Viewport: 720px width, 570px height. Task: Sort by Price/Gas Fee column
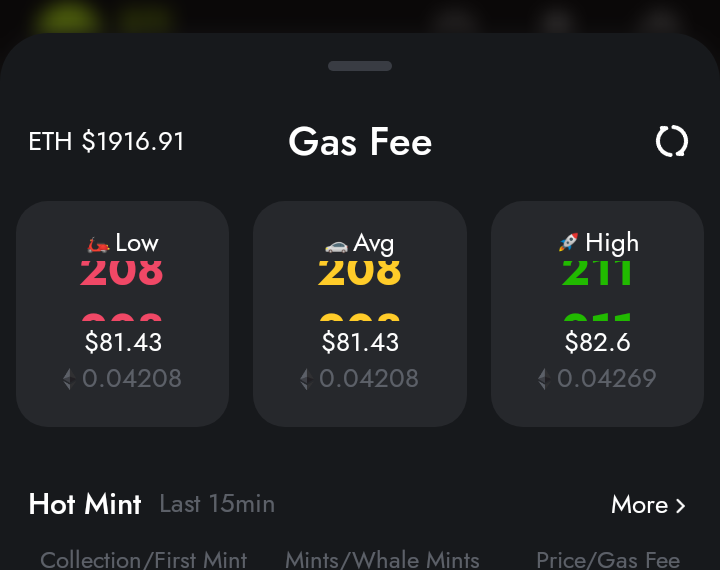608,560
